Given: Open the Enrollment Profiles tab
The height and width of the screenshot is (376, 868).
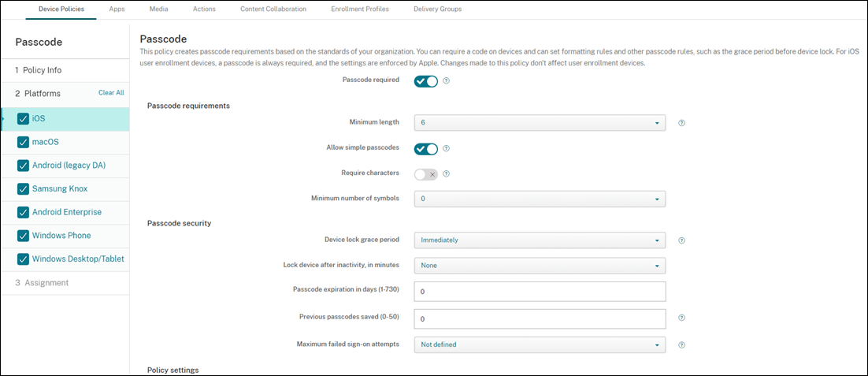Looking at the screenshot, I should click(359, 9).
